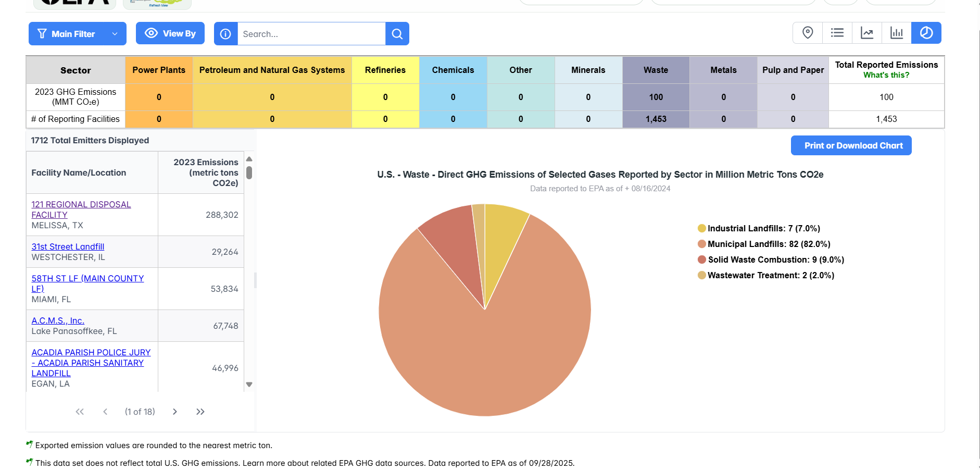Viewport: 980px width, 470px height.
Task: Click the Print or Download Chart button
Action: click(851, 145)
